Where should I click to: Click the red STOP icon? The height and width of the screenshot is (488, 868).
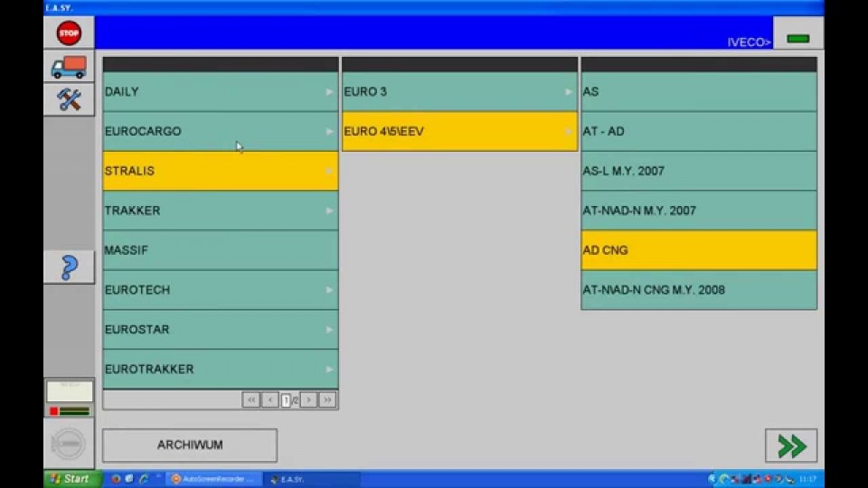[x=69, y=33]
